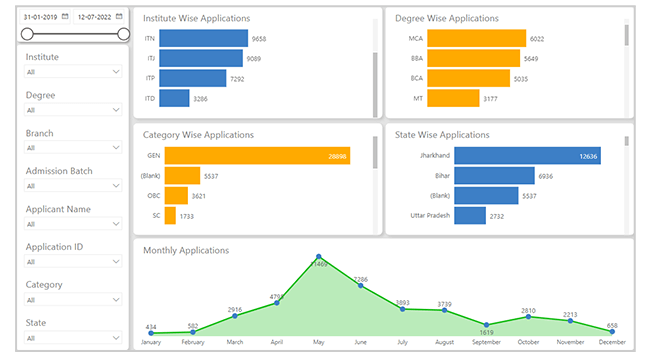Viewport: 650px width, 360px height.
Task: Click the Category Wise Applications title
Action: [198, 135]
